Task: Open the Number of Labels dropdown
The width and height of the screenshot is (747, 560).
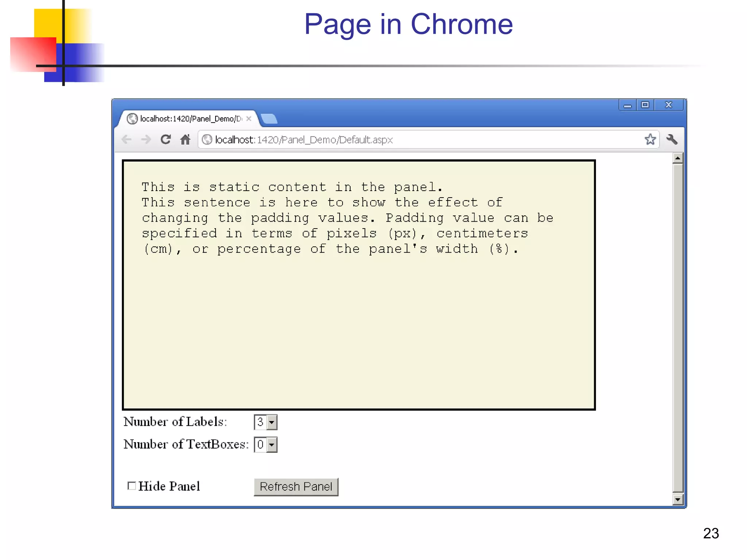Action: tap(266, 422)
